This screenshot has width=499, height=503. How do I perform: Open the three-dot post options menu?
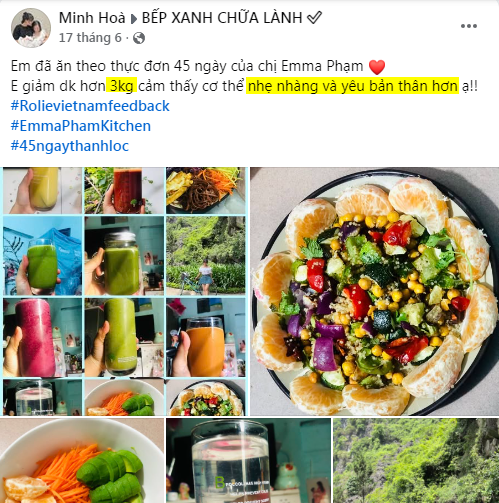[469, 26]
